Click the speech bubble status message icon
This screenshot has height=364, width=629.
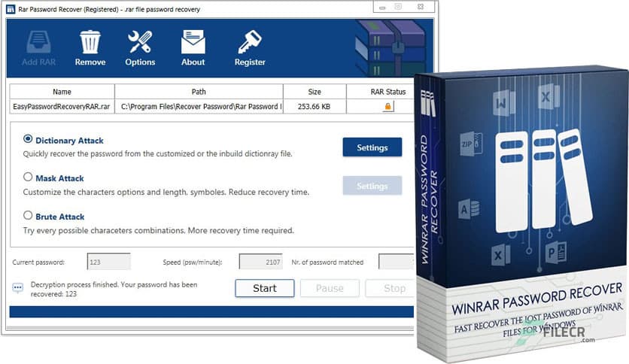coord(17,288)
